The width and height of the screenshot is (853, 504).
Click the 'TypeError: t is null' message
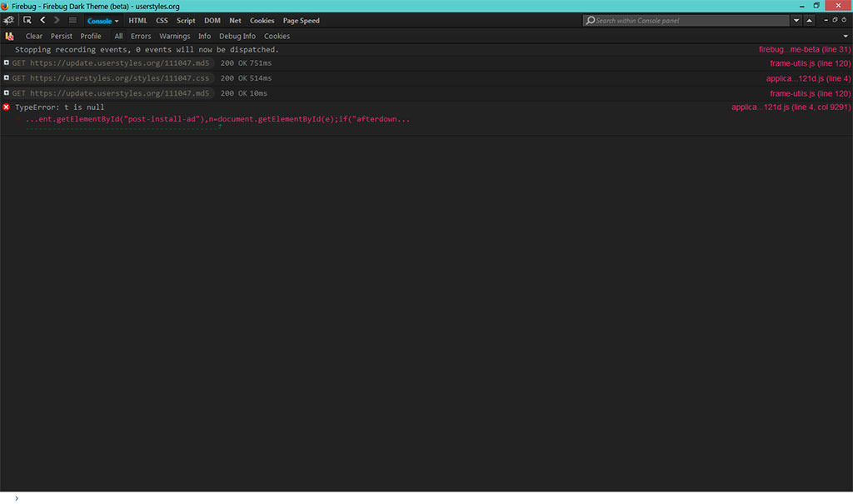click(x=59, y=107)
